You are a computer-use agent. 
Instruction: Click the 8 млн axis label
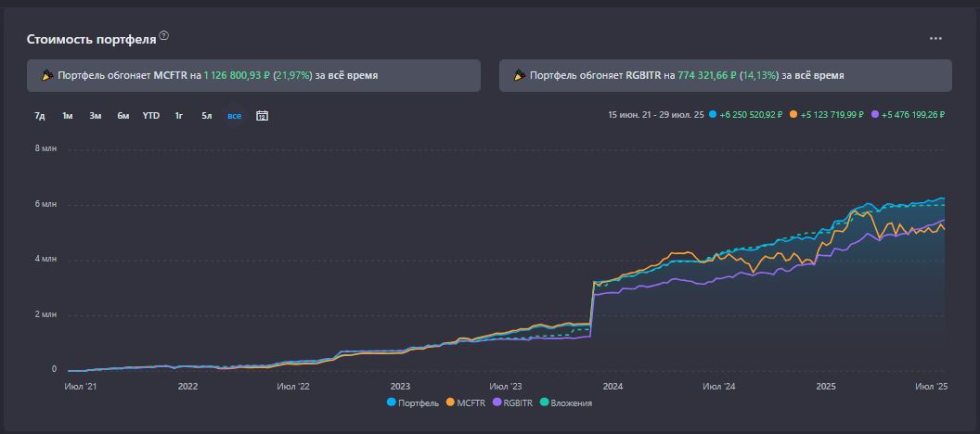[x=45, y=148]
